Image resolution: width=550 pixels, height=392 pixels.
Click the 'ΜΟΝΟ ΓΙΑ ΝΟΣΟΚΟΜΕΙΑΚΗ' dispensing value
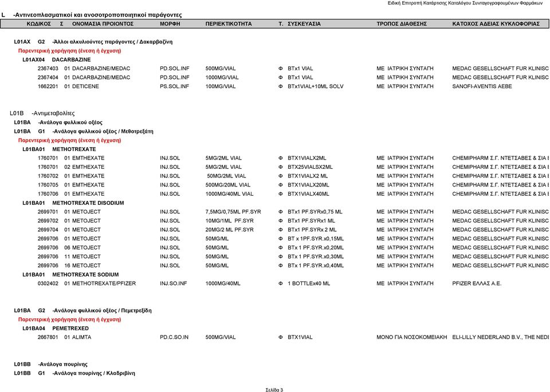412,338
